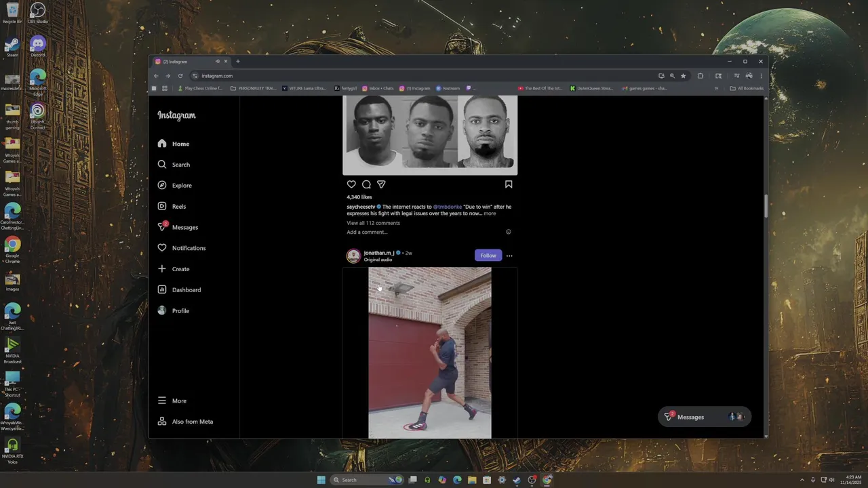This screenshot has height=488, width=868.
Task: Open a new browser tab
Action: pyautogui.click(x=237, y=62)
